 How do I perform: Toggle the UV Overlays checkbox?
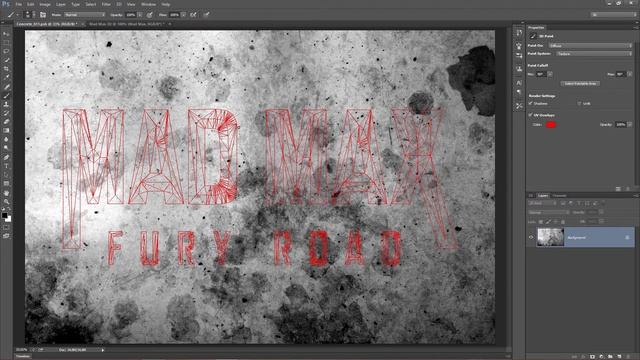[x=531, y=116]
